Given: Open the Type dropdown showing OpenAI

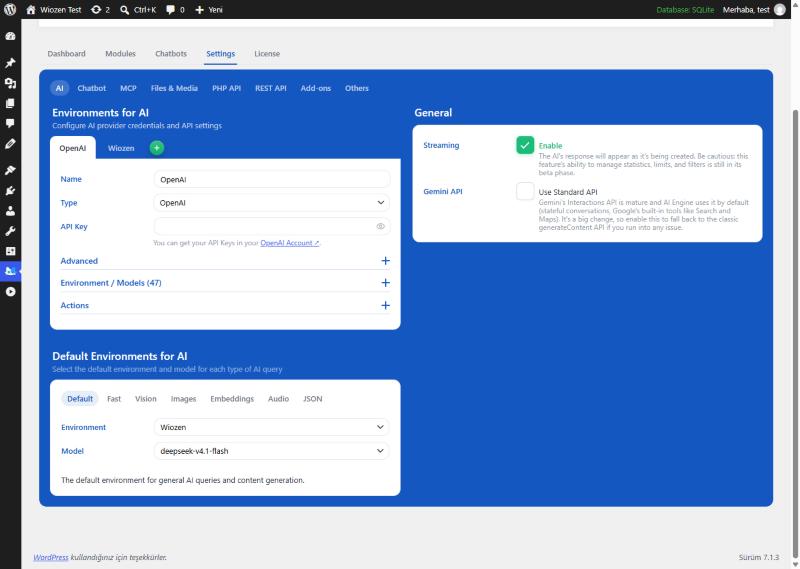Looking at the screenshot, I should pos(271,203).
